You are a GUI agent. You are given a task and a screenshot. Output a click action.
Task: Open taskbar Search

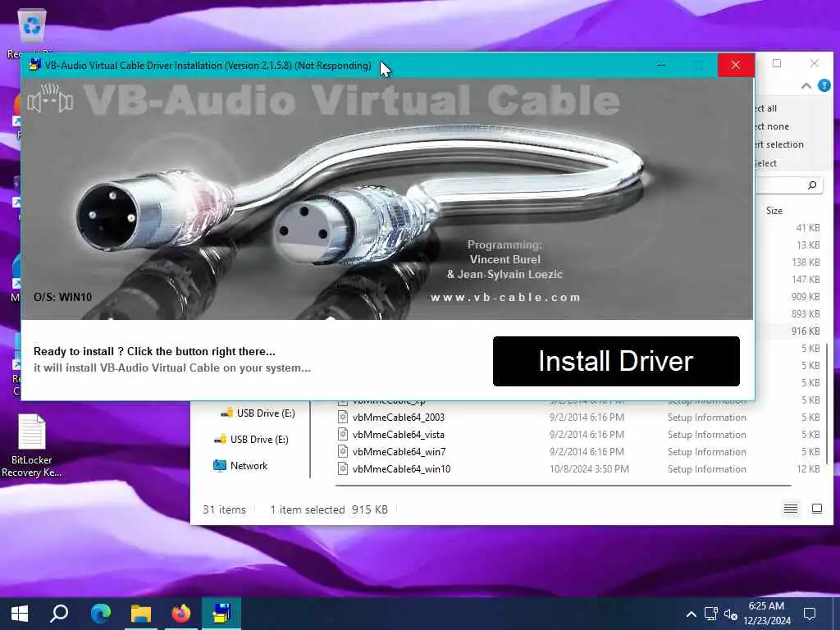click(x=59, y=614)
